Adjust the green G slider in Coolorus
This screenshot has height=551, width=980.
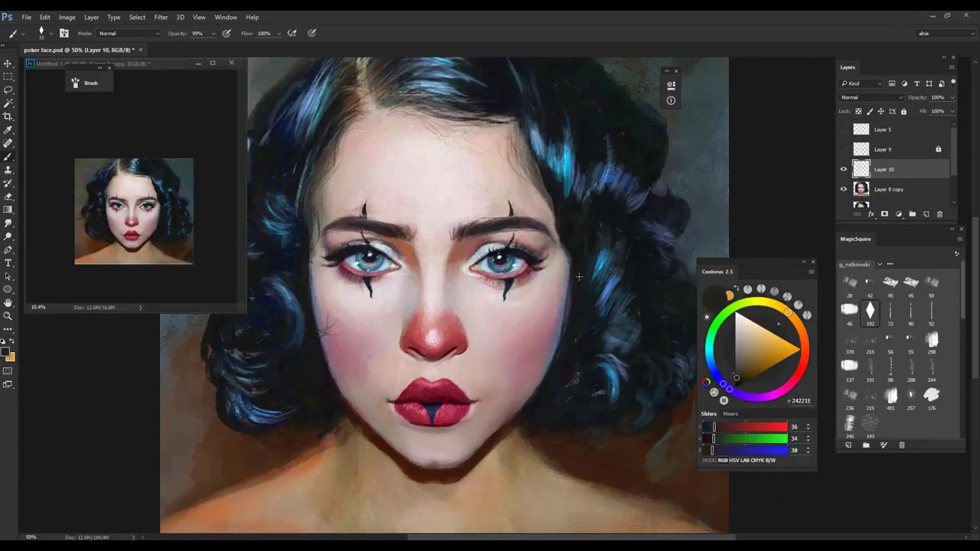point(745,439)
